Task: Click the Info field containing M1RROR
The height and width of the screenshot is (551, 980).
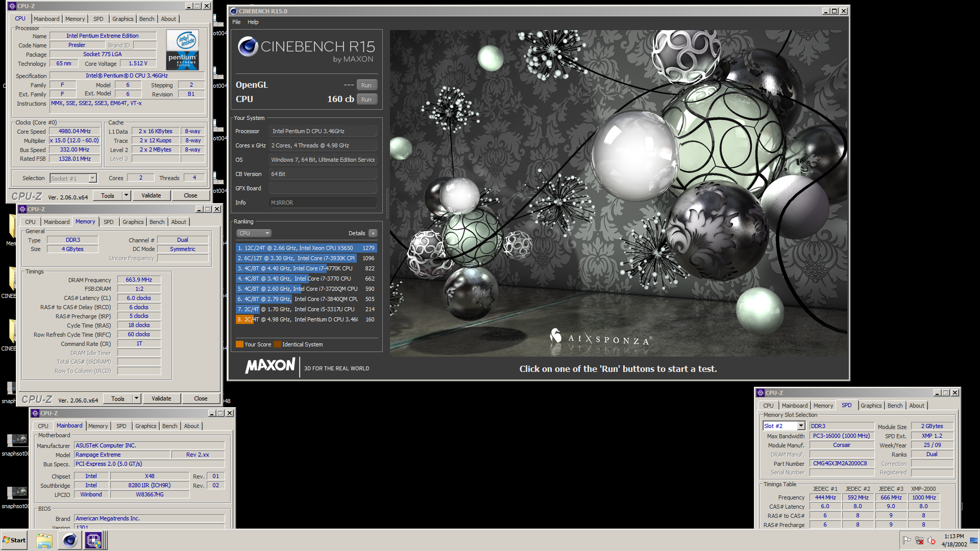Action: [x=323, y=203]
